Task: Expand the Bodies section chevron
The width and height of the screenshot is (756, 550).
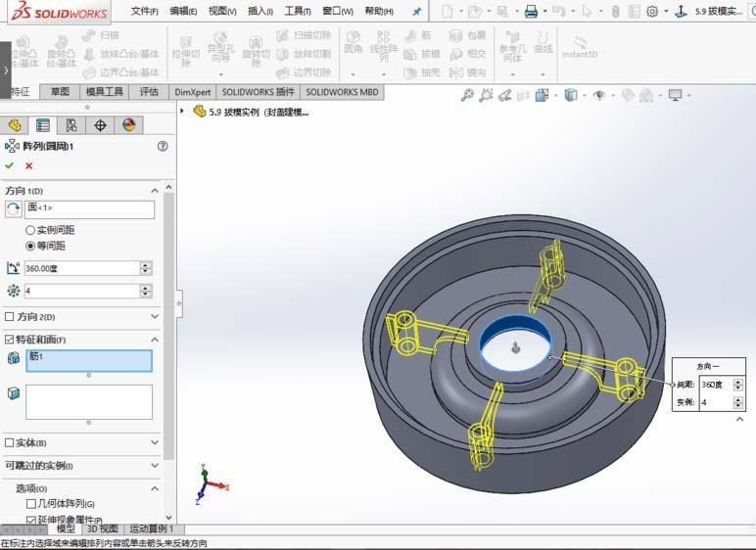Action: 155,442
